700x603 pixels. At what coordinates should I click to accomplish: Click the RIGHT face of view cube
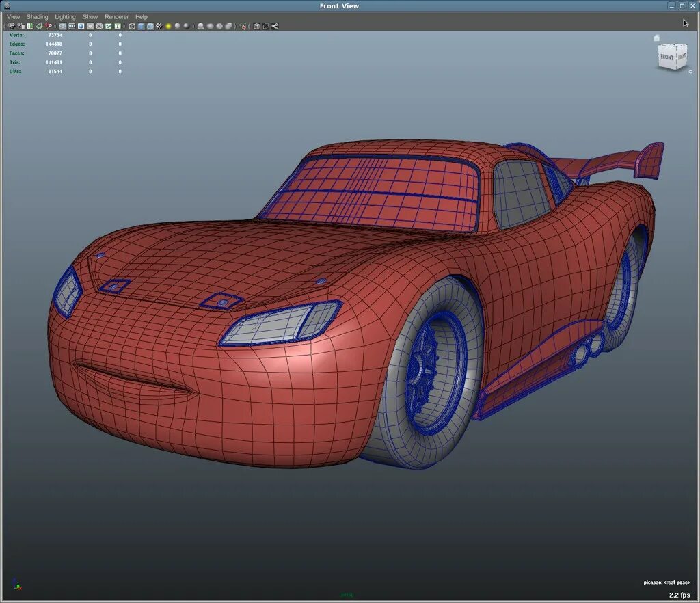coord(682,57)
